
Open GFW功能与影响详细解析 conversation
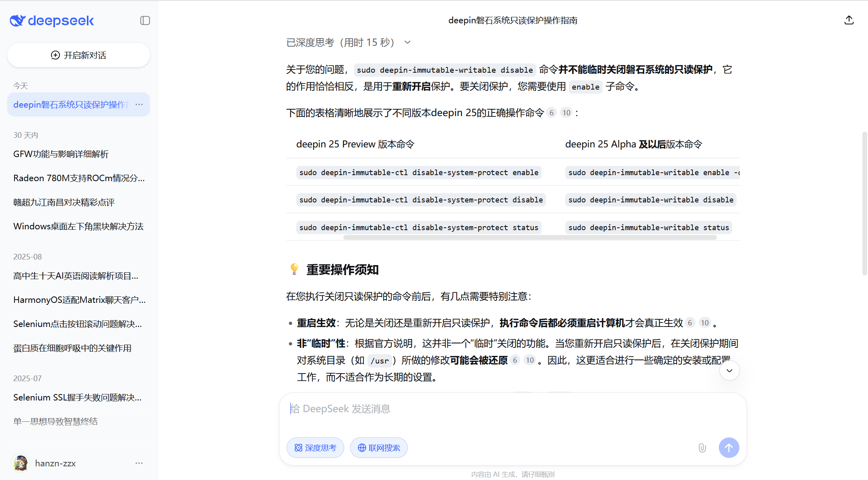click(x=78, y=154)
